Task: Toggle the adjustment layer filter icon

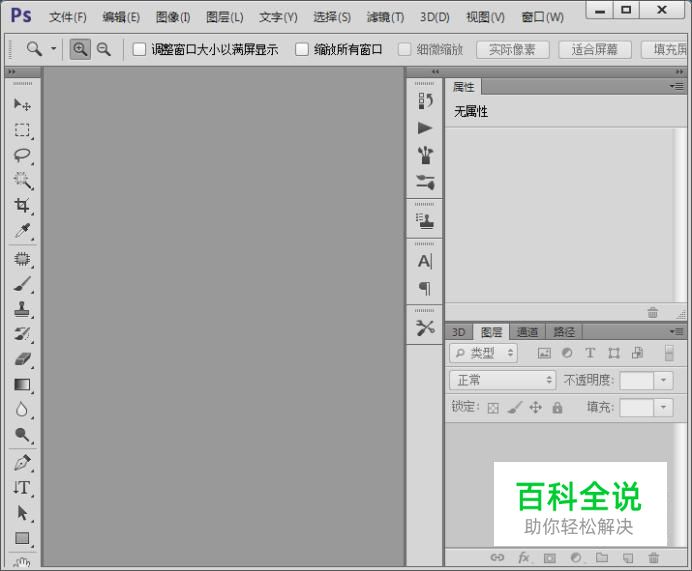Action: [567, 353]
